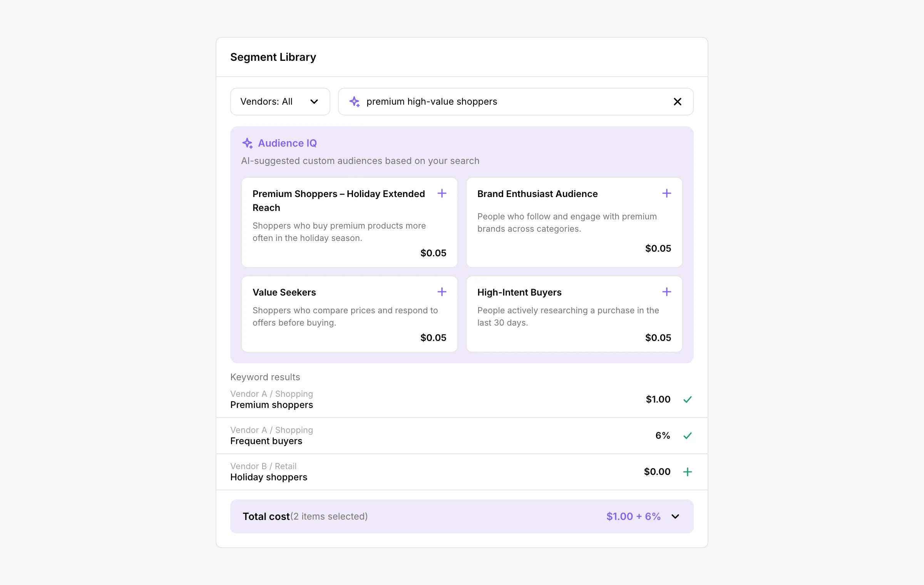Click the Audience IQ sparkle icon
Viewport: 924px width, 585px height.
247,143
